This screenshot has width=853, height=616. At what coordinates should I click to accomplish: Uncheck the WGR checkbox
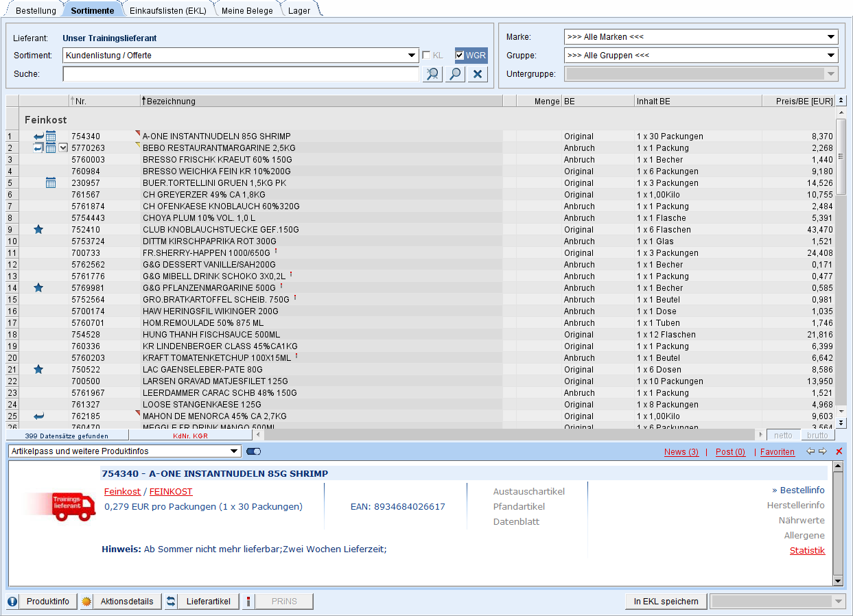pos(460,56)
